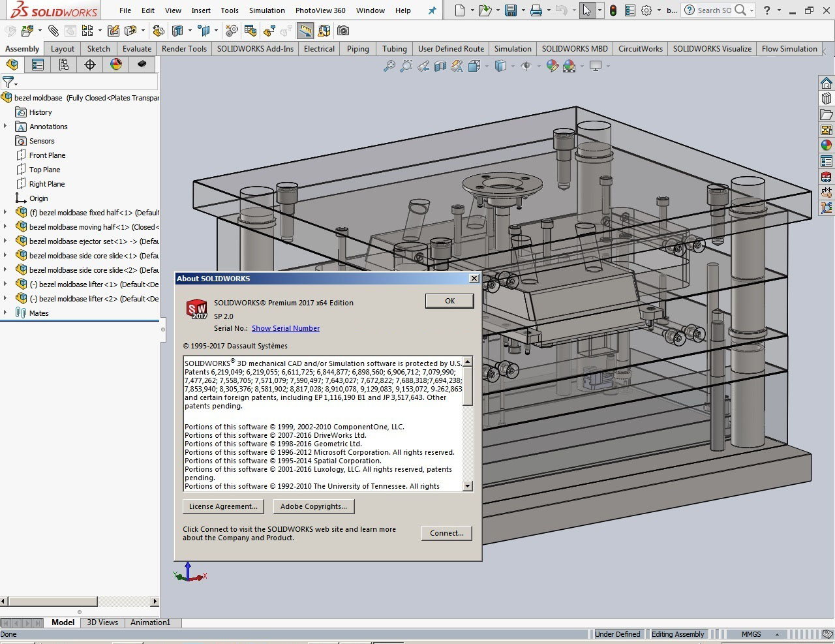This screenshot has height=644, width=835.
Task: Switch to the Evaluate tab
Action: (137, 49)
